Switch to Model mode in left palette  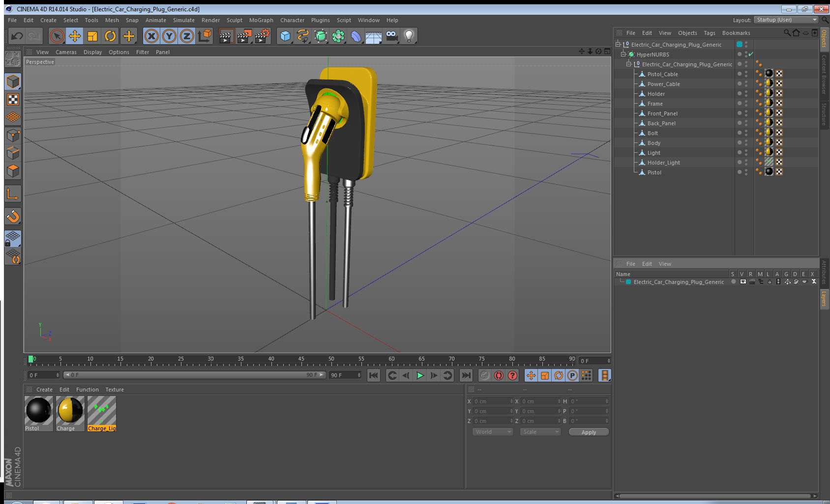click(13, 82)
